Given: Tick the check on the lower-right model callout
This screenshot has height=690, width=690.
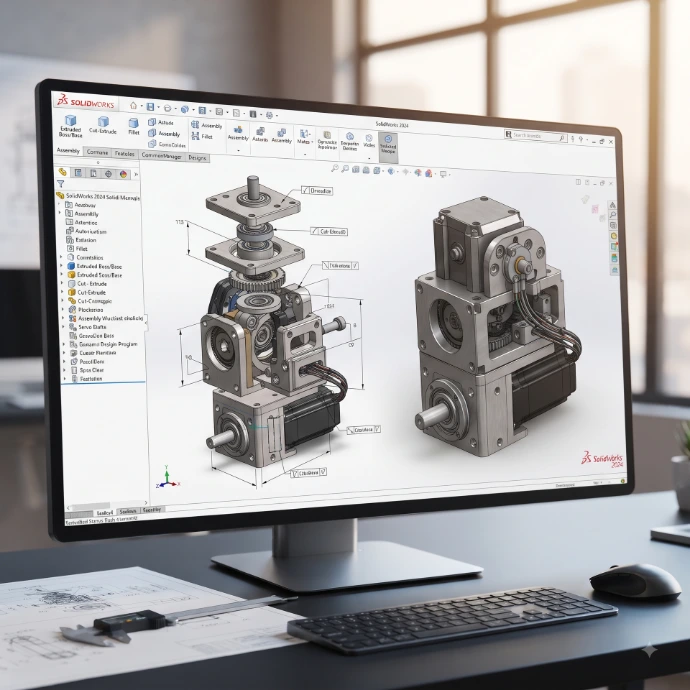Looking at the screenshot, I should pyautogui.click(x=377, y=429).
